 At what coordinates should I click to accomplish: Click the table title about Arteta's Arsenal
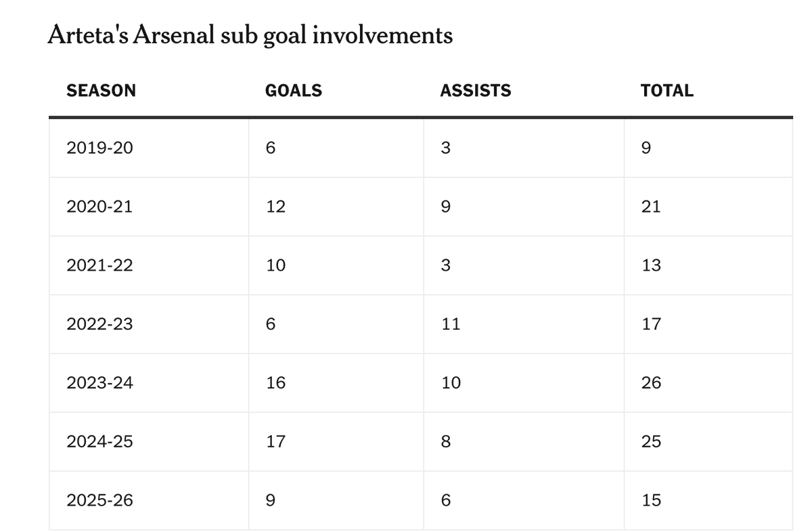(250, 35)
